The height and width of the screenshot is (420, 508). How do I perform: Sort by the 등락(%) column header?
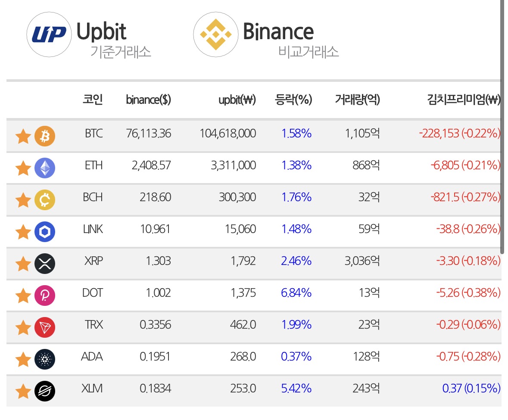pos(293,100)
